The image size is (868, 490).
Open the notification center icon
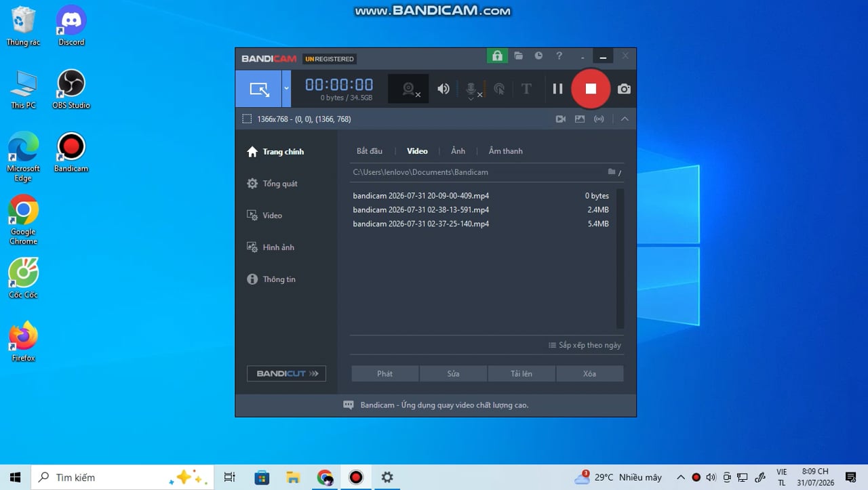coord(851,477)
